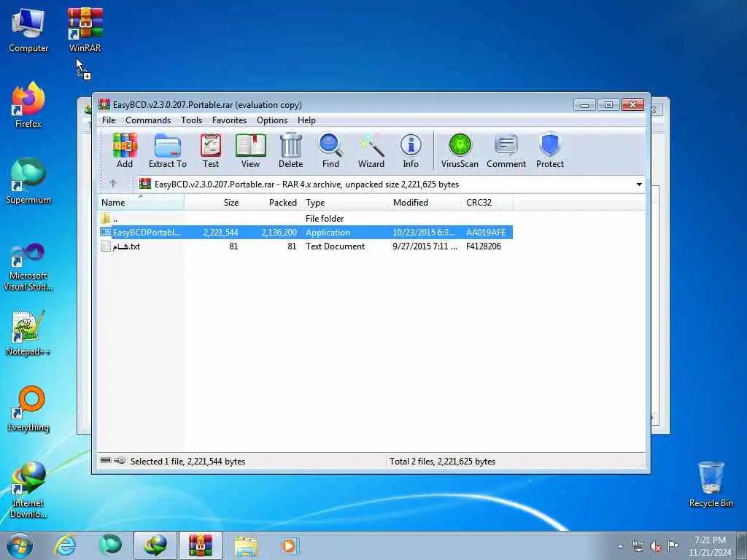
Task: Click the volume tray icon
Action: click(x=656, y=547)
